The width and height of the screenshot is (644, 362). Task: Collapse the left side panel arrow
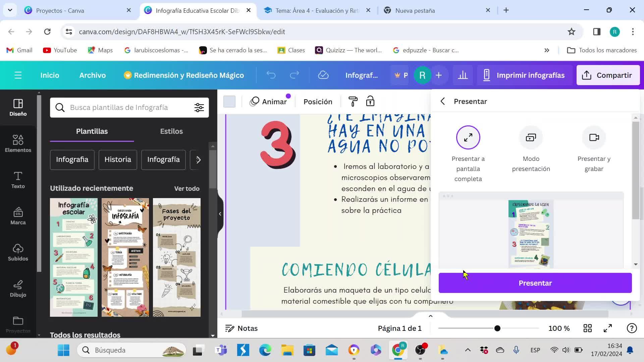(220, 214)
